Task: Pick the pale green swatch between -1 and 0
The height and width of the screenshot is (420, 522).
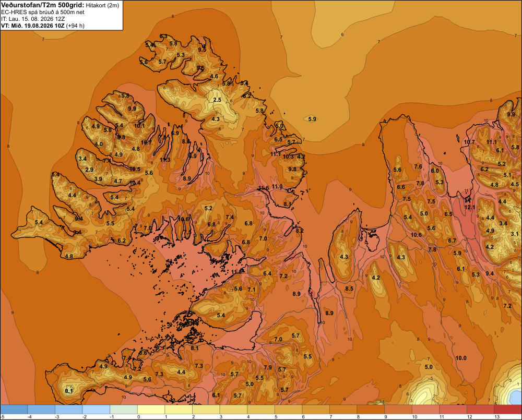Action: tap(124, 410)
